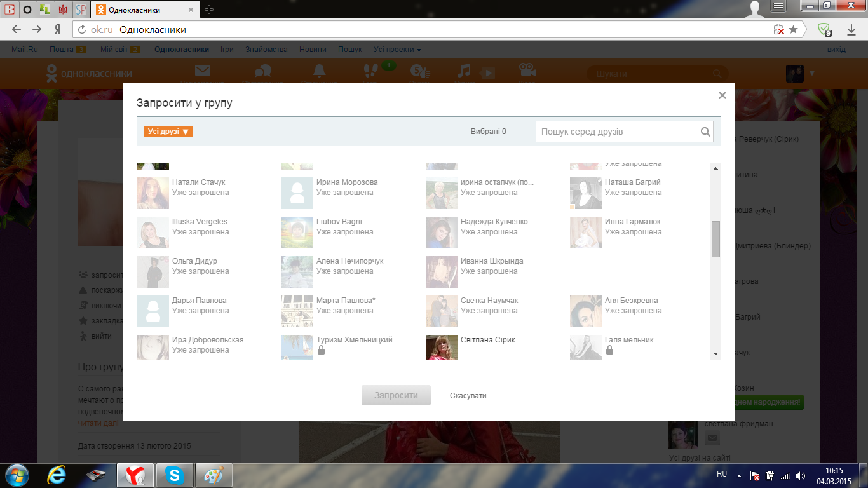
Task: Click the lock icon under Галя мельник
Action: 609,350
